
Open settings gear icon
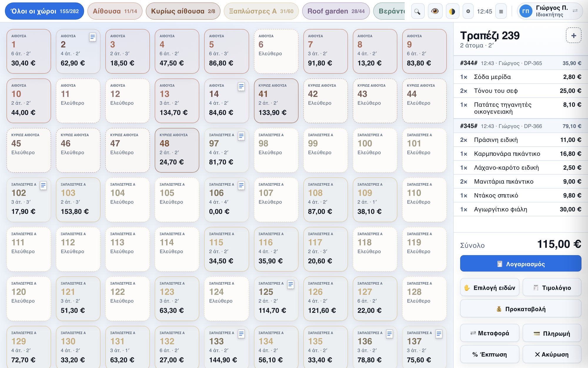click(x=468, y=11)
